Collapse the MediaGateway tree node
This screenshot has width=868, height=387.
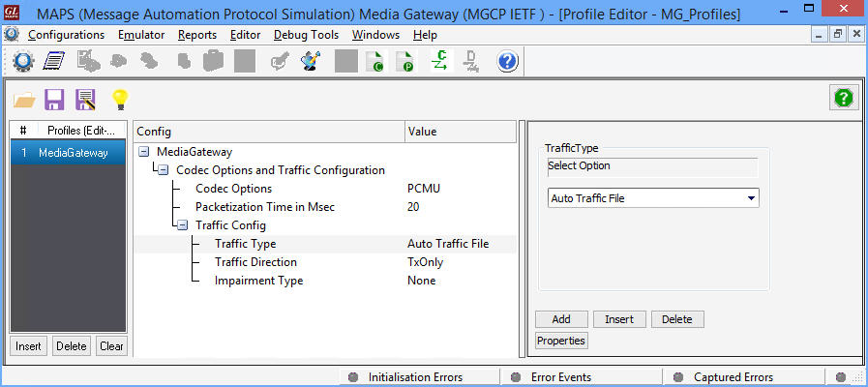coord(144,152)
